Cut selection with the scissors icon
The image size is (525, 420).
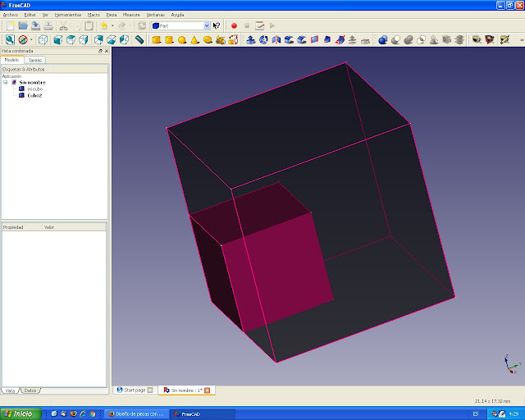pos(64,25)
